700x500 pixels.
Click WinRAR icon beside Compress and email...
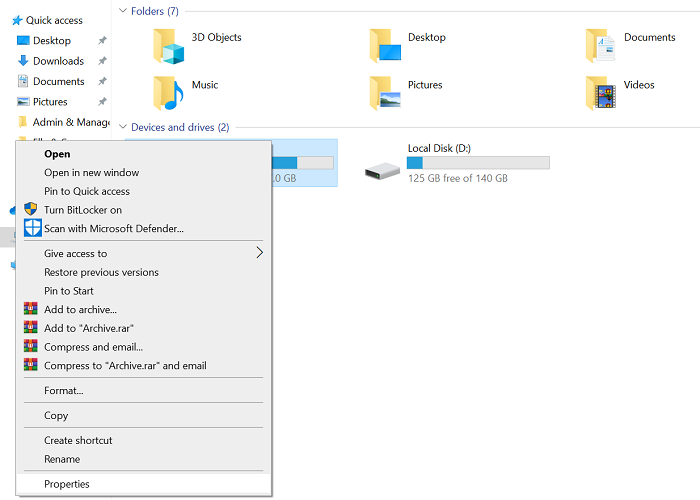[30, 346]
